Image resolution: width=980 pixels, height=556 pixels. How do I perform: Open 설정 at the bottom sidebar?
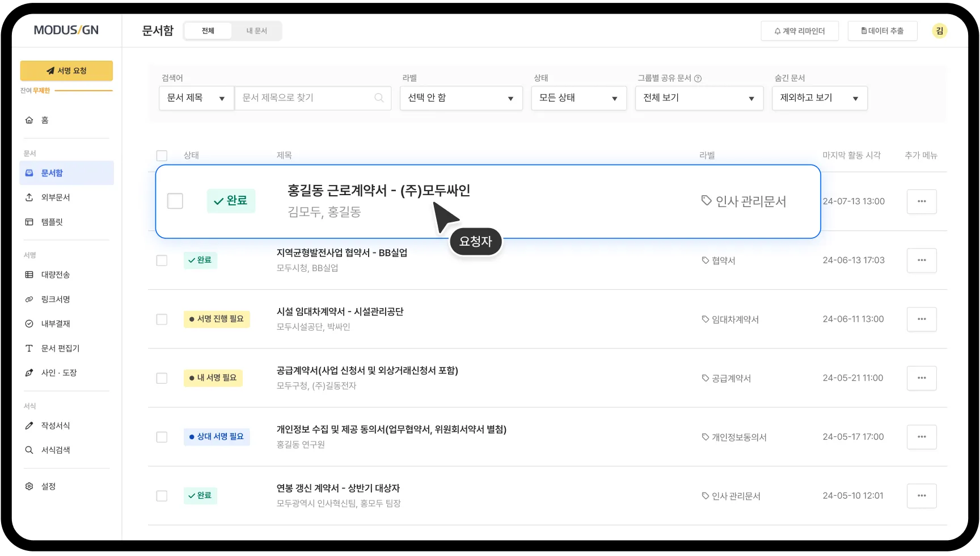click(48, 486)
